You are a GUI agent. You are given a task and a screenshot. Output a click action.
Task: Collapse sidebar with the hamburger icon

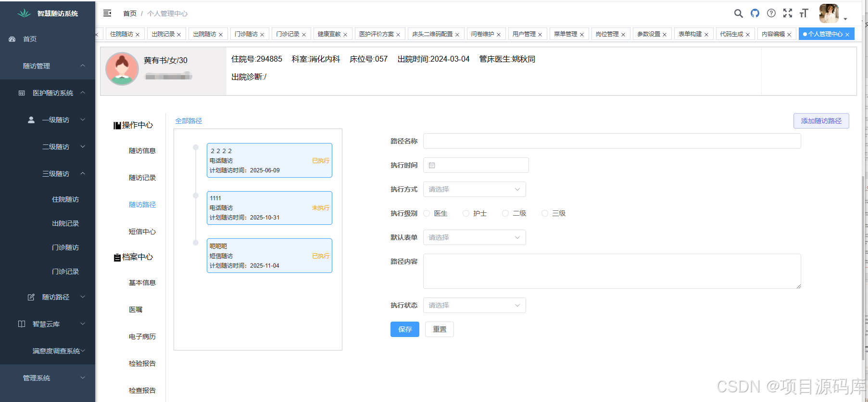tap(107, 13)
